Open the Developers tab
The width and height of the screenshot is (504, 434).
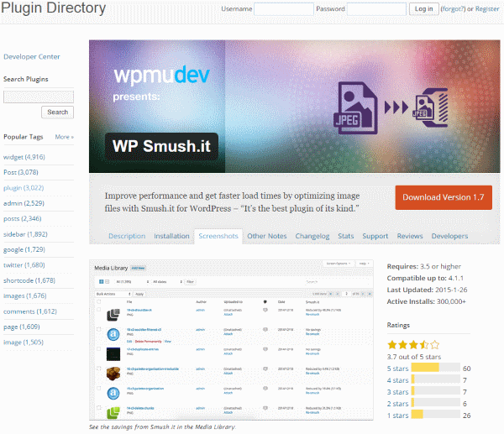[x=449, y=236]
